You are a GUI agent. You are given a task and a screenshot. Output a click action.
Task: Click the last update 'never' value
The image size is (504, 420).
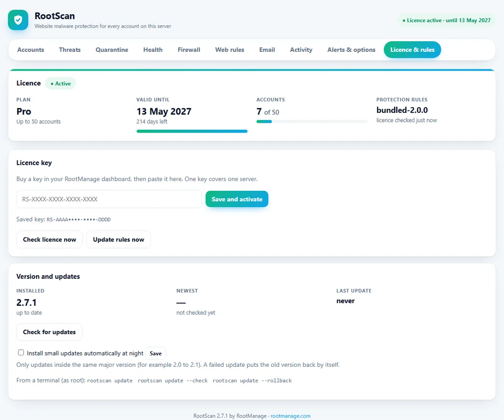pos(345,301)
